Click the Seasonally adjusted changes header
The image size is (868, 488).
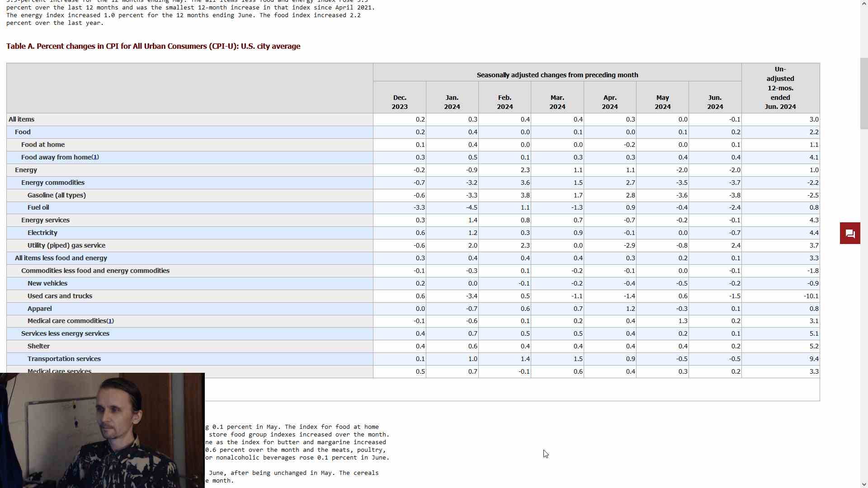point(557,75)
